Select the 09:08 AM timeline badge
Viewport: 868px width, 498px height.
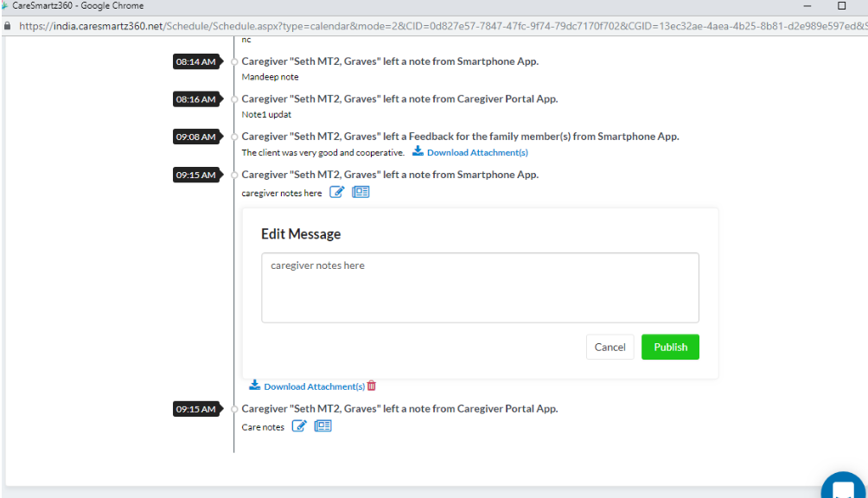[195, 137]
